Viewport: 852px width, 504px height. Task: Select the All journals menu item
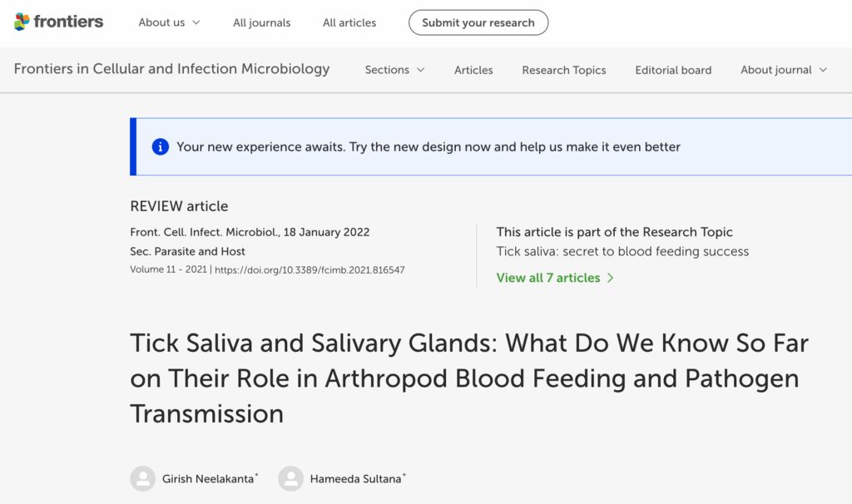pyautogui.click(x=261, y=22)
